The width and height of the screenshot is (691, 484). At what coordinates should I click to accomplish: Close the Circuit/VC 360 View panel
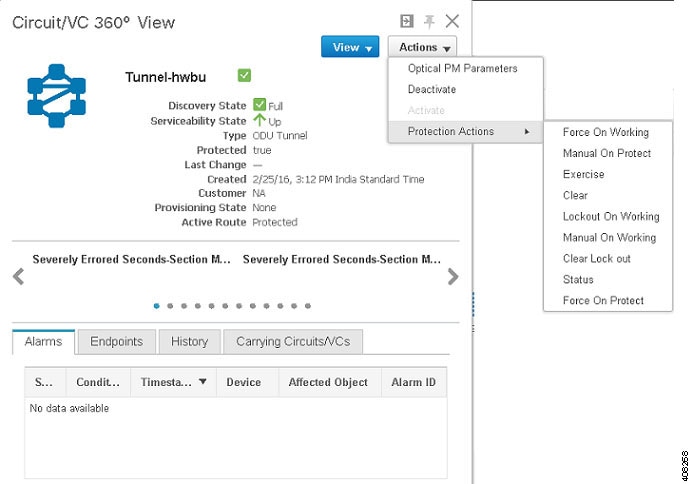pos(452,21)
